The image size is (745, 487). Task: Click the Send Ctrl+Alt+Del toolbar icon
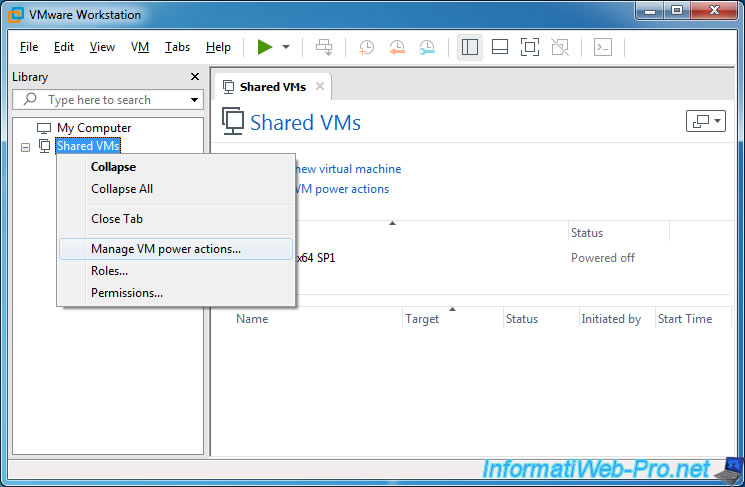tap(325, 47)
